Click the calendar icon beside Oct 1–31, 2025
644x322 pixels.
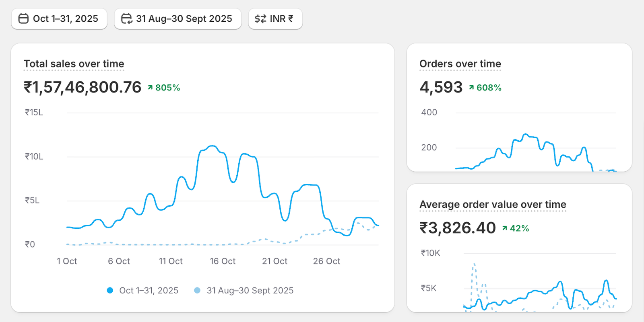tap(24, 19)
